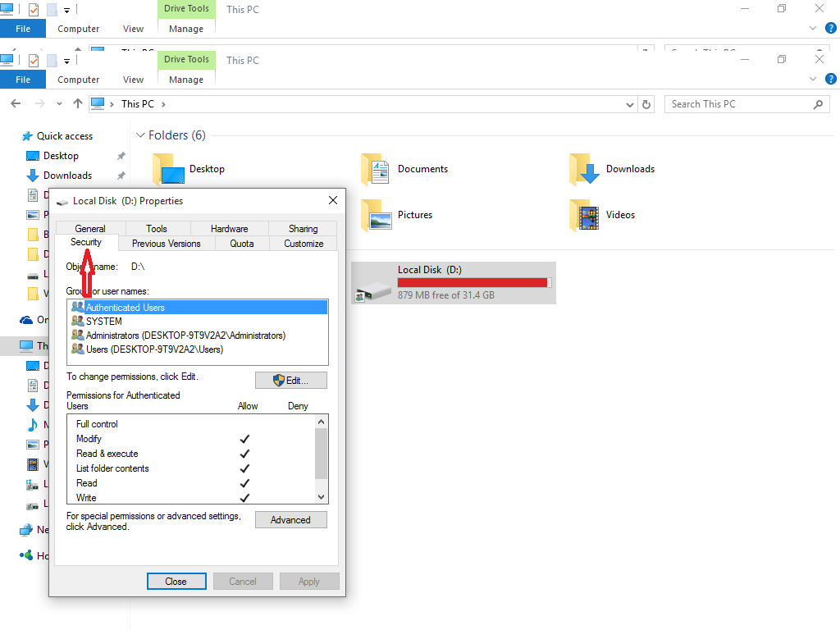Expand the This PC breadcrumb arrow
Viewport: 840px width, 630px height.
(x=163, y=103)
